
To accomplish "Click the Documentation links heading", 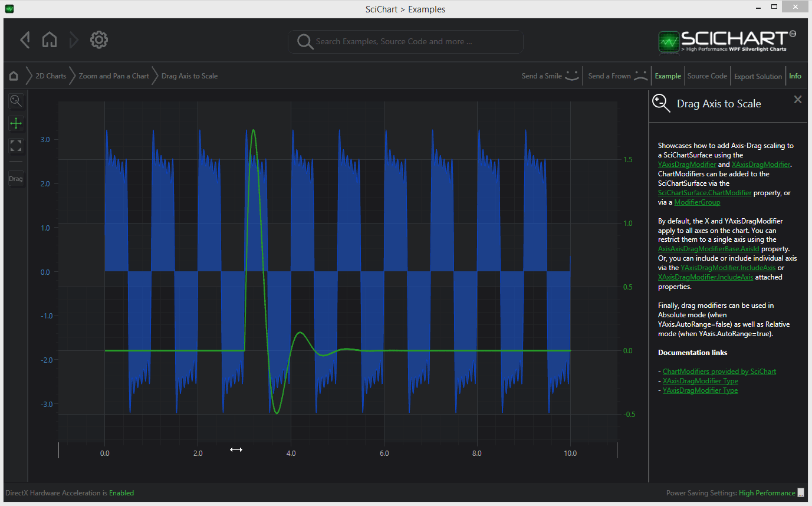I will coord(692,353).
